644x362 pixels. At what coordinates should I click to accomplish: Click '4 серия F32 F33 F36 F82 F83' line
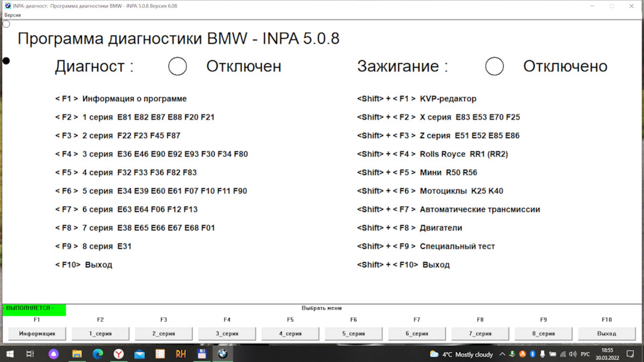125,173
